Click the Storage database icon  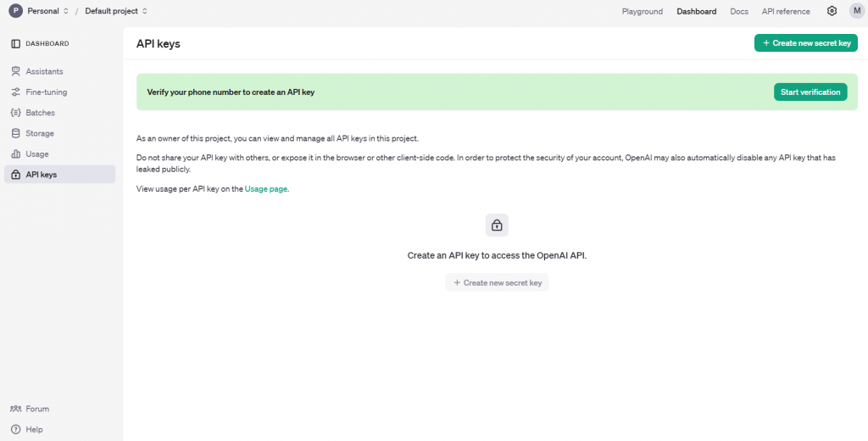click(15, 133)
